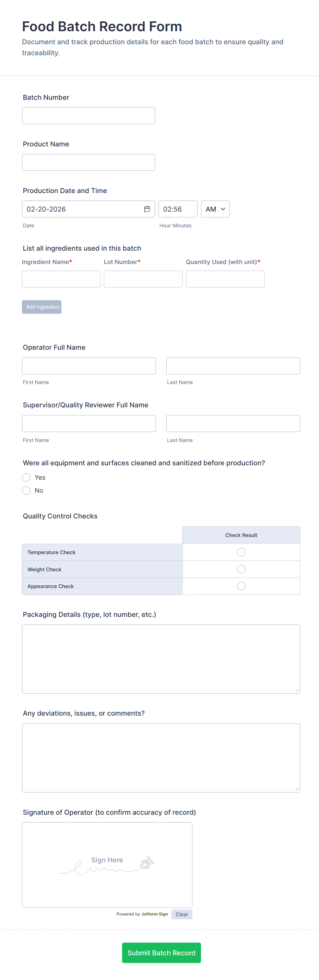Open the Jotform Sign link
Screen dimensions: 319x980
click(155, 914)
